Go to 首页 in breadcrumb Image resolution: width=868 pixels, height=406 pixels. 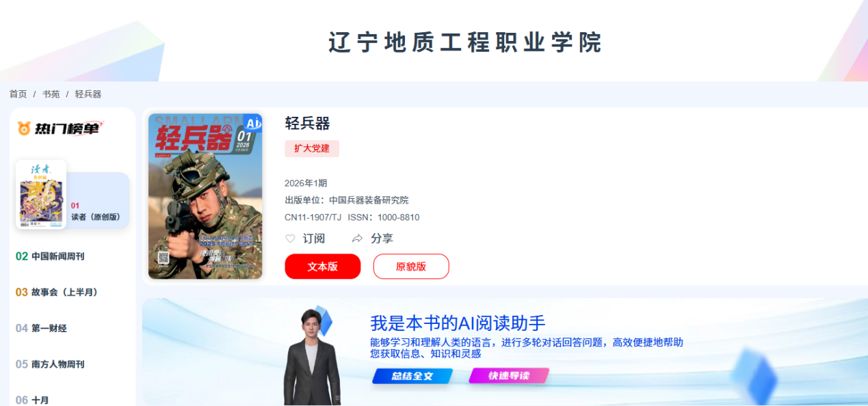pos(18,94)
